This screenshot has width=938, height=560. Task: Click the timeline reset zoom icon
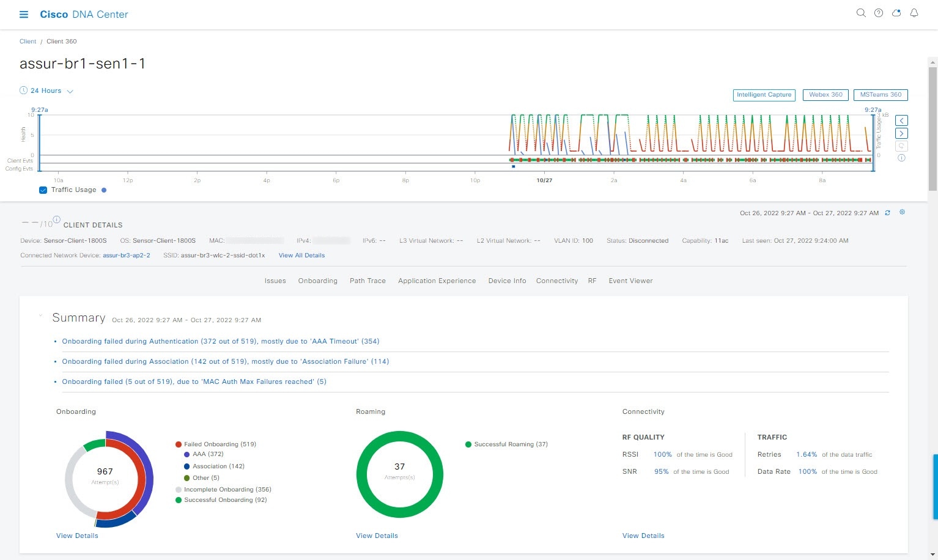point(901,146)
